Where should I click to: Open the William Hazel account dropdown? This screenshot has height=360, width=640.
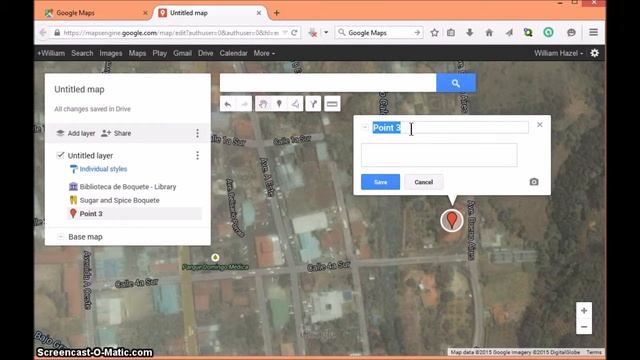(x=558, y=53)
